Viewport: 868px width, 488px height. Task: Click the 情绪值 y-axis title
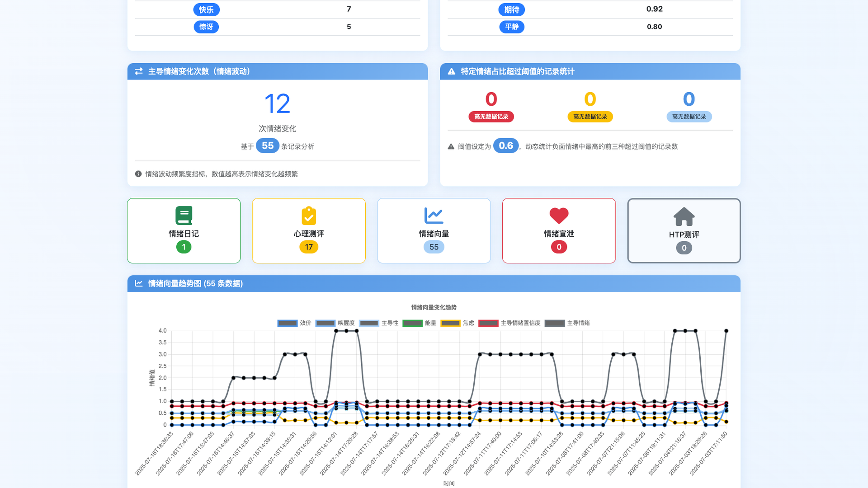click(x=152, y=378)
